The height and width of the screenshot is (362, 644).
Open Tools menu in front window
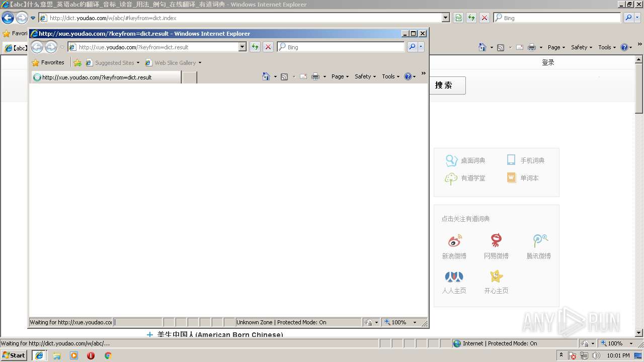391,76
